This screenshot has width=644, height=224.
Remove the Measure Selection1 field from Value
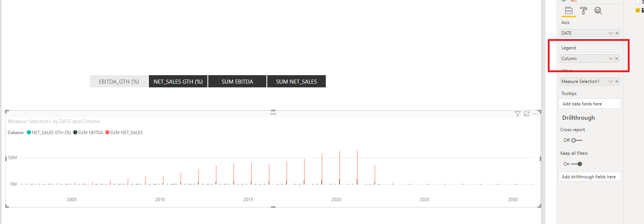coord(617,81)
